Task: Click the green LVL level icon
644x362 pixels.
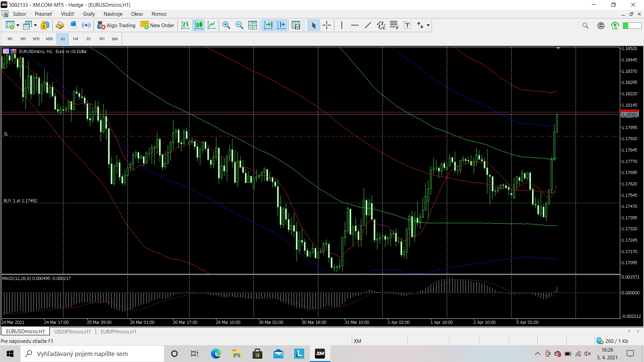Action: pos(615,25)
